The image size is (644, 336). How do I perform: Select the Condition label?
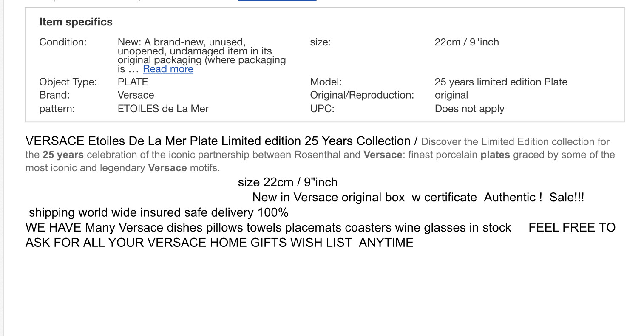click(63, 42)
